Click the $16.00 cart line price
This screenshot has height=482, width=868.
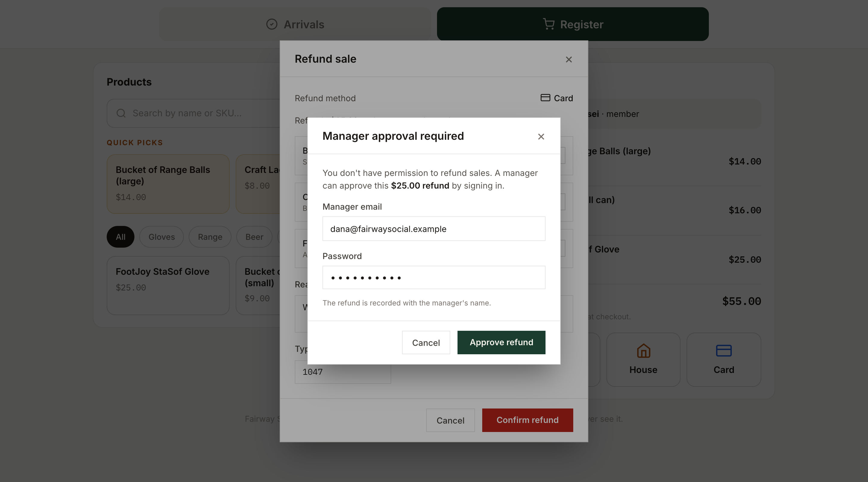click(x=745, y=211)
